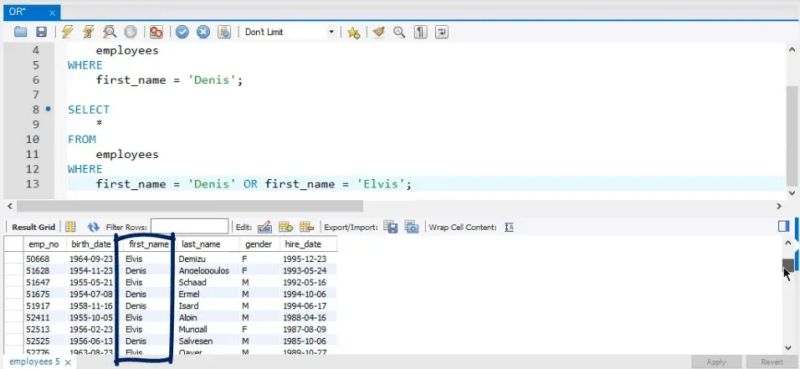The image size is (800, 369).
Task: Open a SQL script file via folder icon
Action: tap(20, 32)
